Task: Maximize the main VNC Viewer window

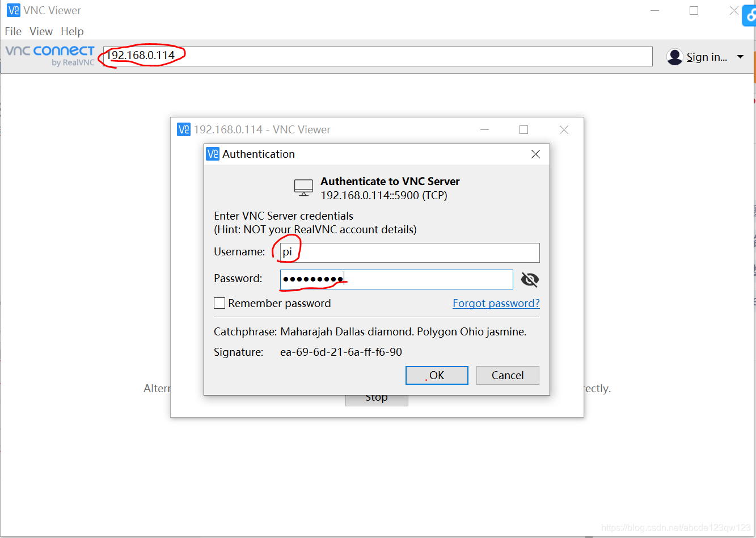Action: click(x=694, y=10)
